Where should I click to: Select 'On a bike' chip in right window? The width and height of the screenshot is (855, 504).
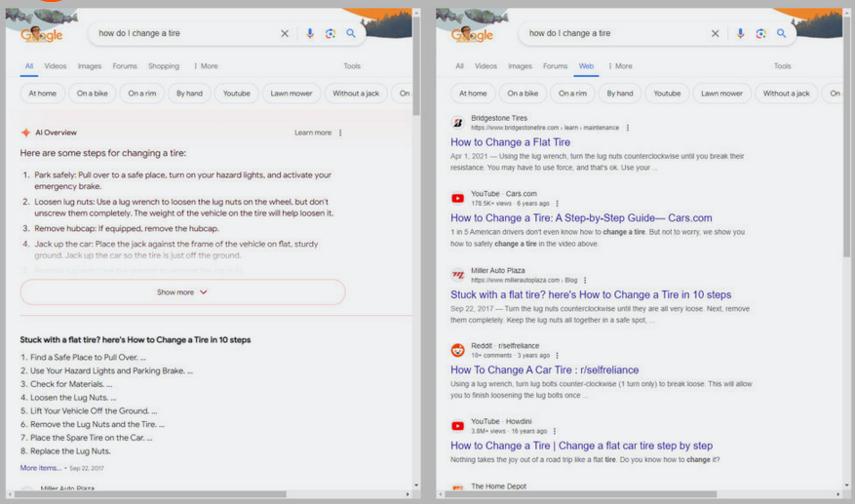click(x=523, y=94)
